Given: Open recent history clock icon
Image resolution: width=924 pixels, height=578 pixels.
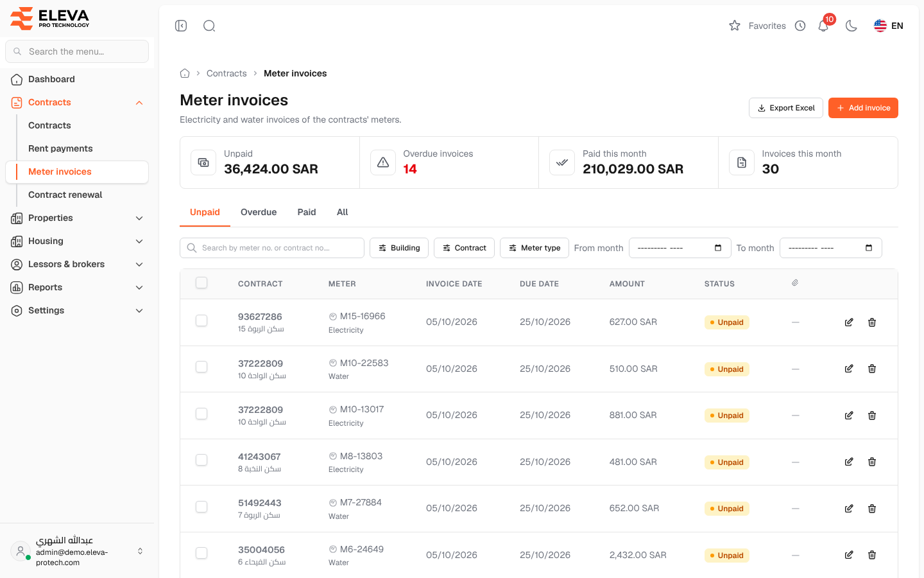Looking at the screenshot, I should [x=800, y=26].
